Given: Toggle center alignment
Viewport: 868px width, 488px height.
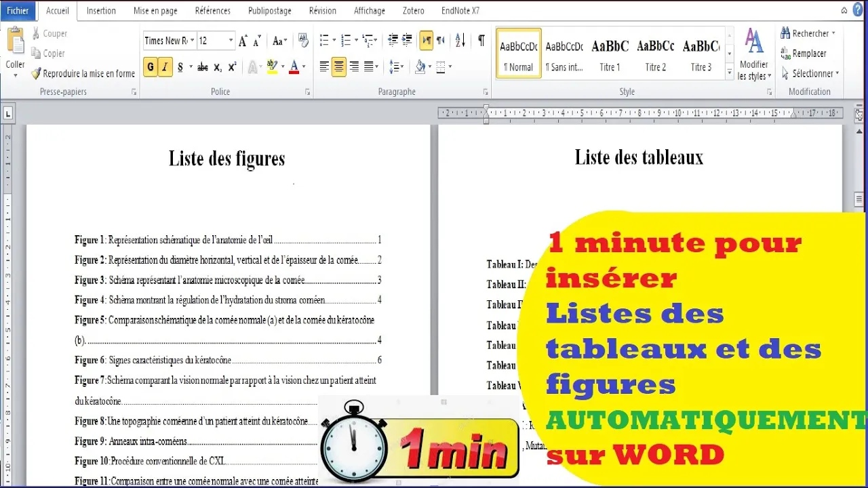Looking at the screenshot, I should coord(339,66).
